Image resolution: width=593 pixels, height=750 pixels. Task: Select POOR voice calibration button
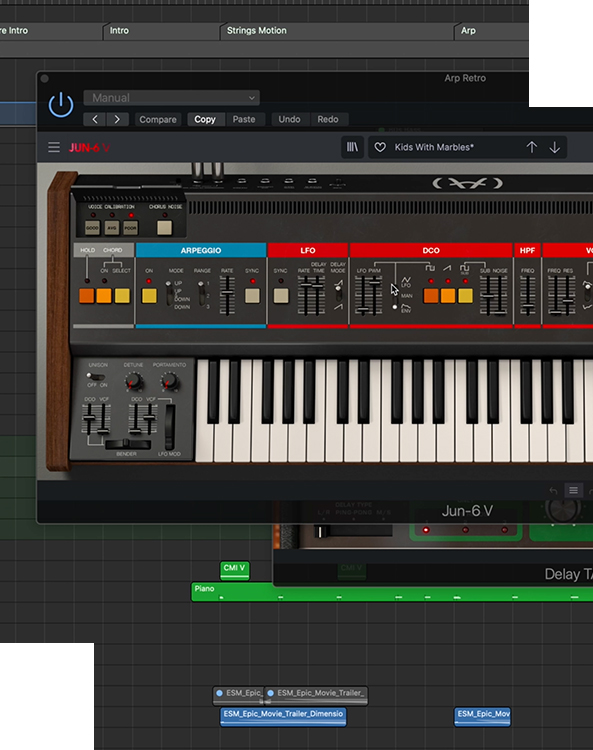pos(131,228)
